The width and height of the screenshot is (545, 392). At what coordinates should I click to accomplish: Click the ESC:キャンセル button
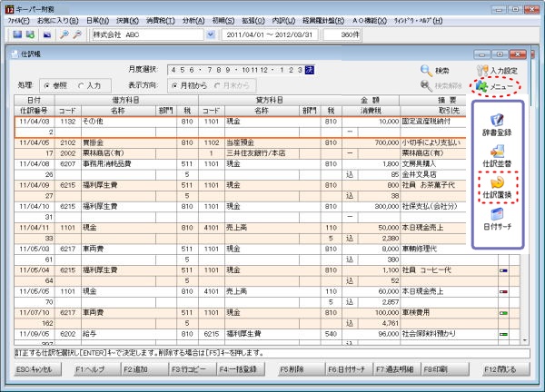click(38, 369)
